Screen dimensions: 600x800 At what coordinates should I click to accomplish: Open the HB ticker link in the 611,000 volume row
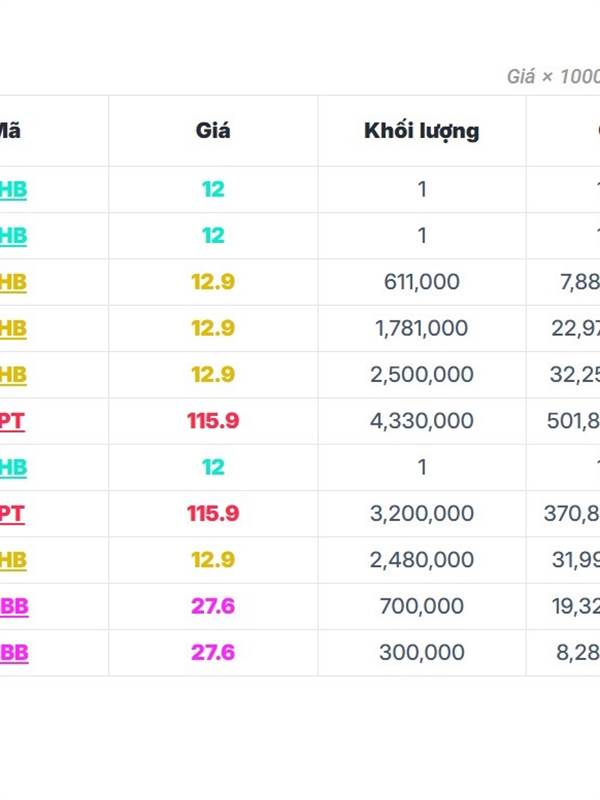click(13, 282)
